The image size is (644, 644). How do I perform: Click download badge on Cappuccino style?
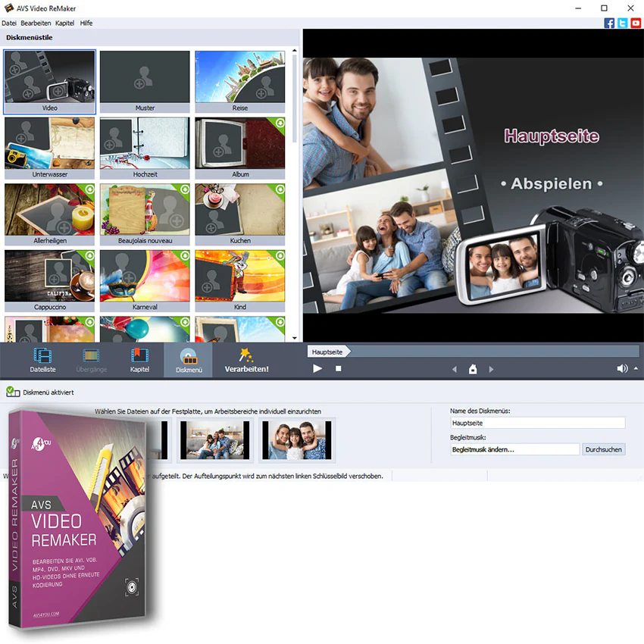[89, 255]
